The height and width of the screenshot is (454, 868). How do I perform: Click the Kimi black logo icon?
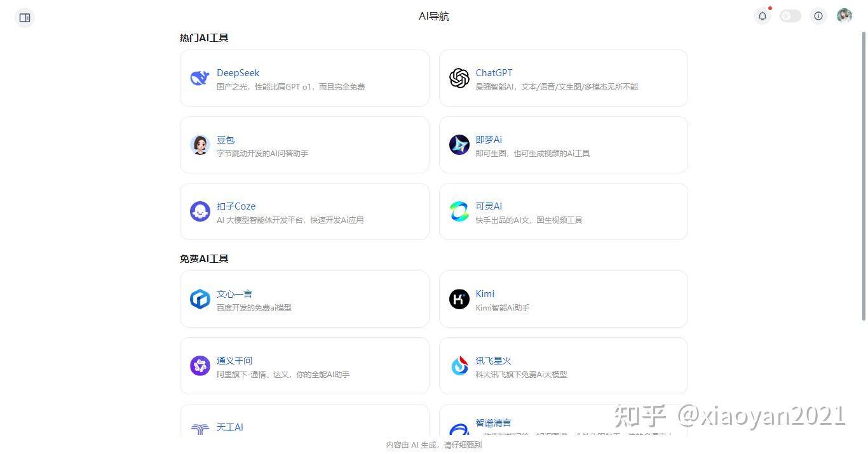pos(459,299)
